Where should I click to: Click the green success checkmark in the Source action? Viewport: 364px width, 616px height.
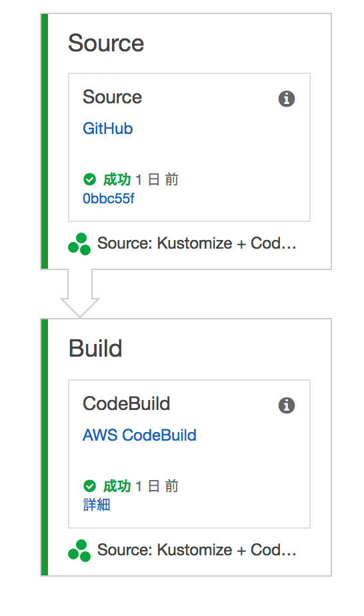(x=89, y=179)
